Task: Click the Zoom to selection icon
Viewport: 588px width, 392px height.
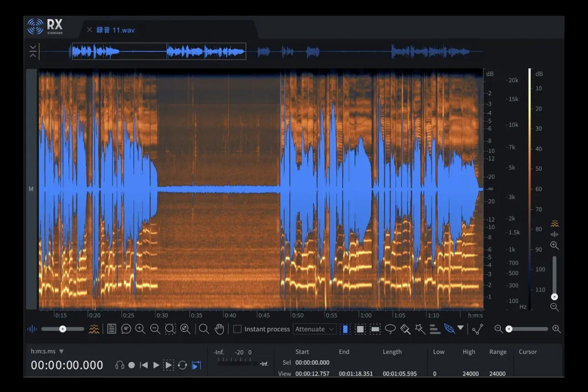Action: tap(171, 329)
